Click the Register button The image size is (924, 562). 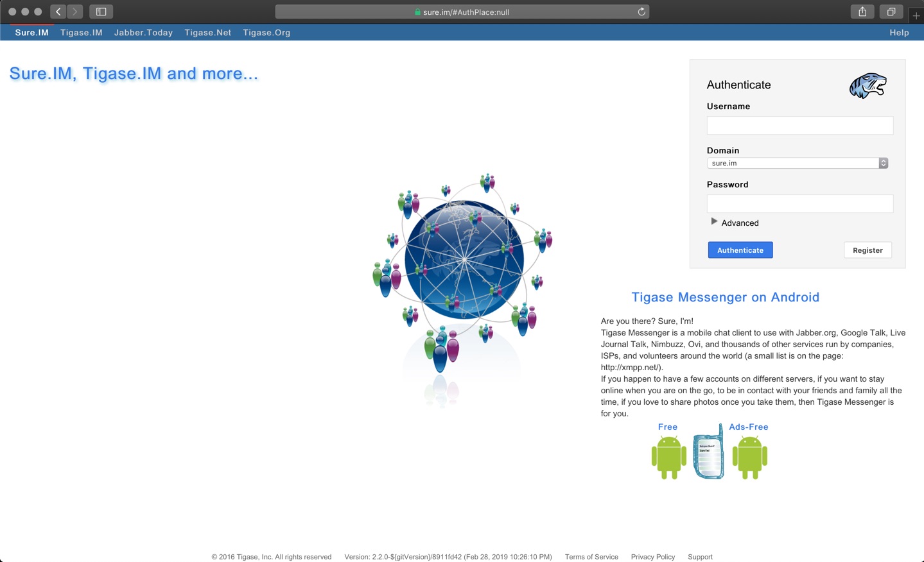tap(867, 250)
